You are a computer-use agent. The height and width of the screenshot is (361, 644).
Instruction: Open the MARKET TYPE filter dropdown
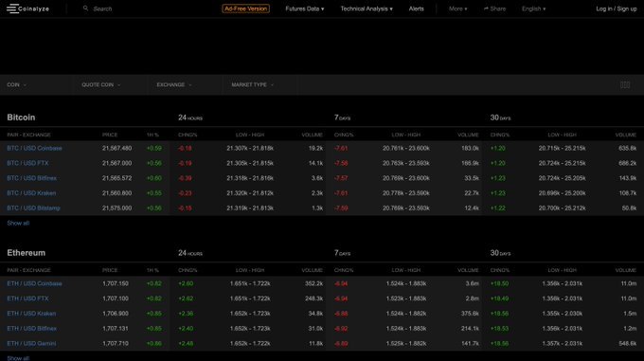coord(252,84)
